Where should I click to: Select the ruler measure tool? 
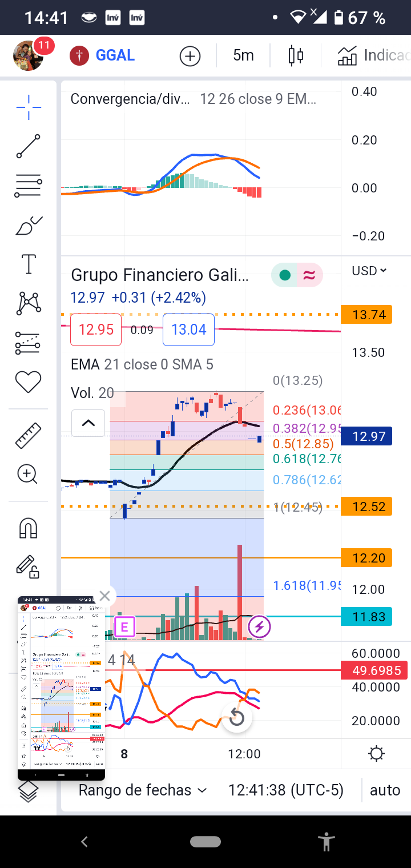[x=28, y=435]
